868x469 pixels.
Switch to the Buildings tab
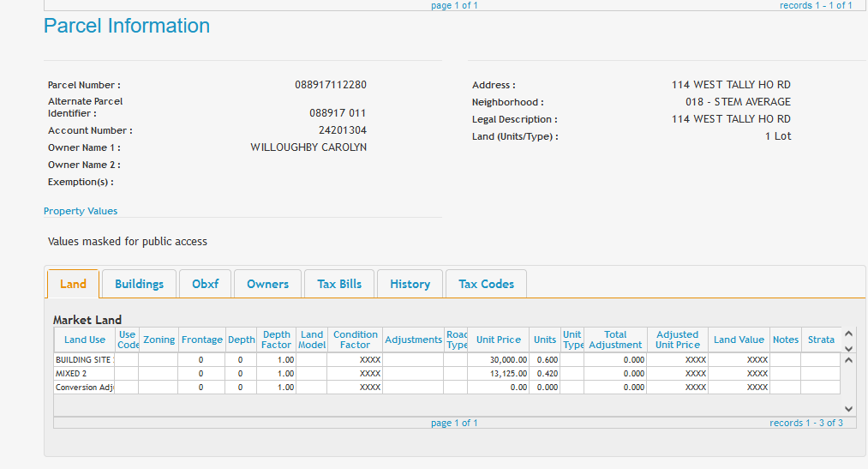(x=140, y=284)
